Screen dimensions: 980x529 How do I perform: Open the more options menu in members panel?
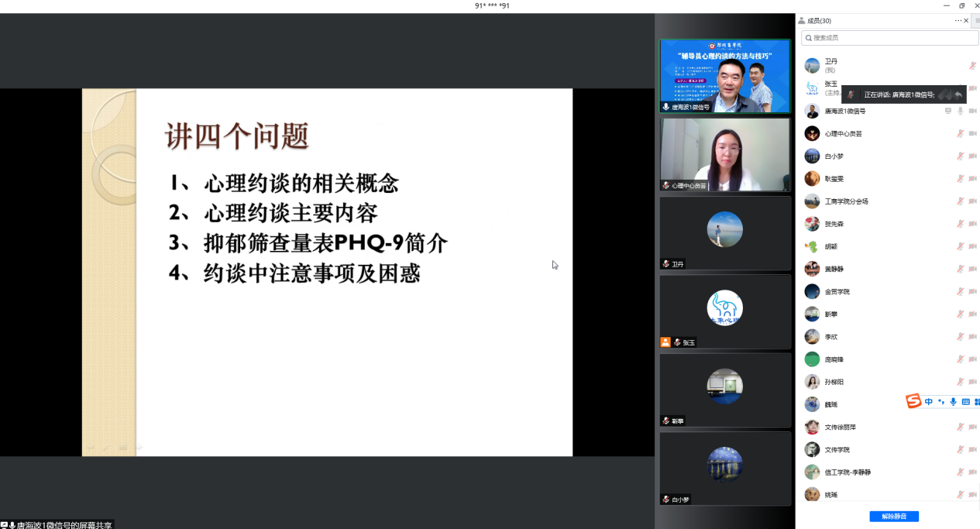[958, 21]
